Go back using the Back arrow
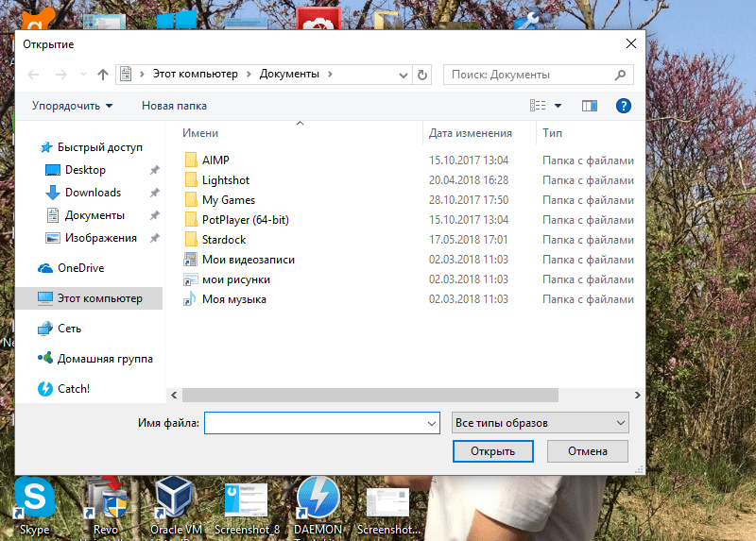This screenshot has height=541, width=756. click(x=33, y=75)
